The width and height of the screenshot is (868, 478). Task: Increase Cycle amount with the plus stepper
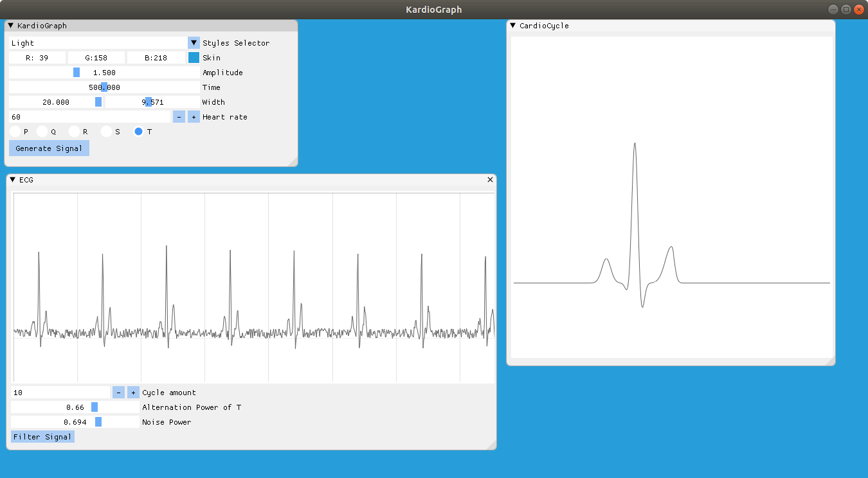point(132,392)
